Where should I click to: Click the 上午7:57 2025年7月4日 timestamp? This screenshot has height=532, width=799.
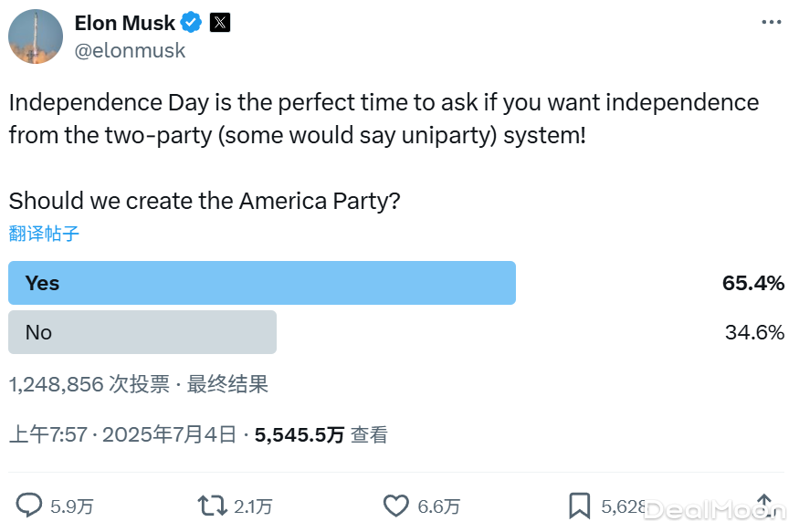[122, 435]
